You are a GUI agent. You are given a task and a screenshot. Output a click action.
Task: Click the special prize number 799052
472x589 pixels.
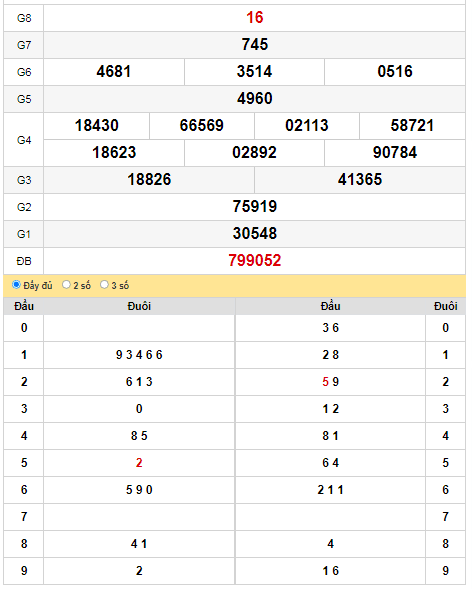tap(255, 261)
